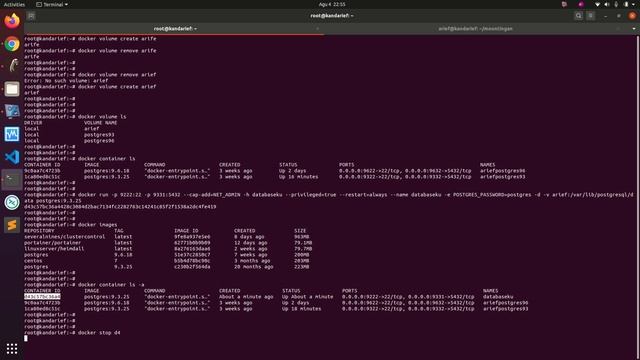Show Applications grid button
640x360 pixels.
(12, 348)
